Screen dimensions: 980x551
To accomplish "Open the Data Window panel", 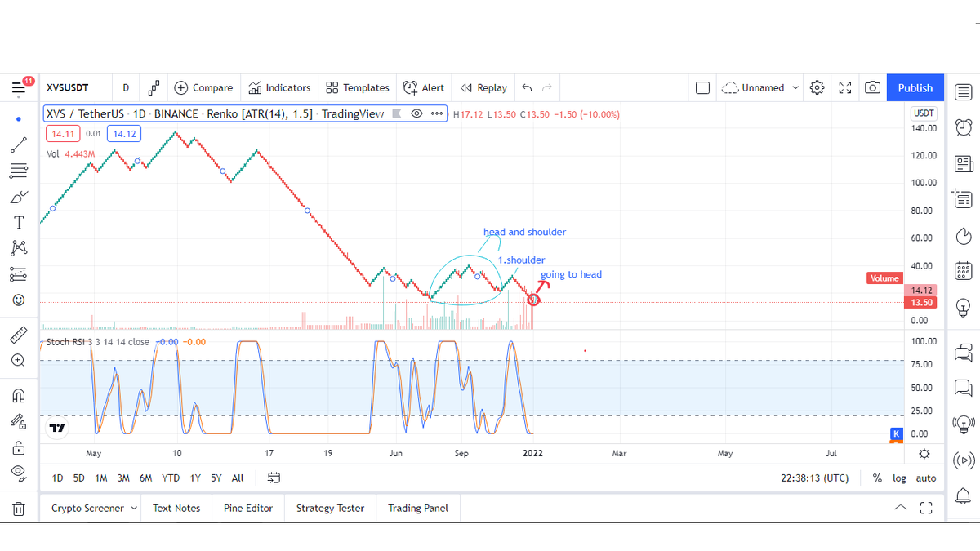I will [964, 198].
